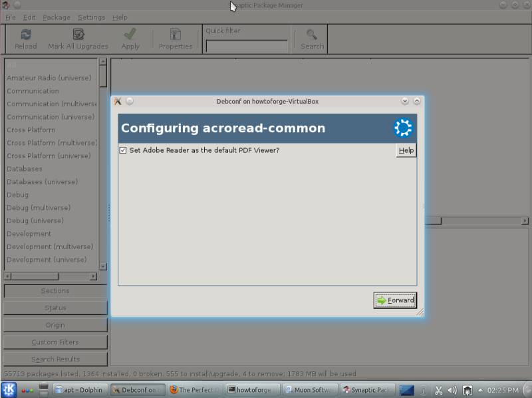Image resolution: width=532 pixels, height=398 pixels.
Task: Click the package list horizontal scroll-right arrow
Action: tap(525, 221)
